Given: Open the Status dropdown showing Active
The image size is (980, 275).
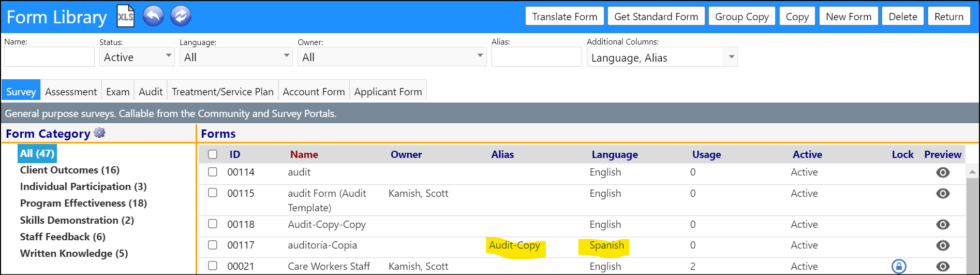Looking at the screenshot, I should pos(137,57).
